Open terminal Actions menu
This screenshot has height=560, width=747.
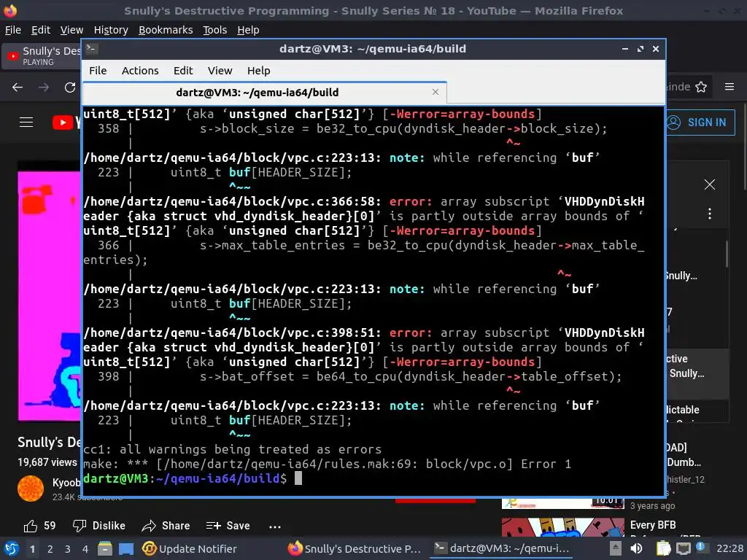[x=140, y=71]
